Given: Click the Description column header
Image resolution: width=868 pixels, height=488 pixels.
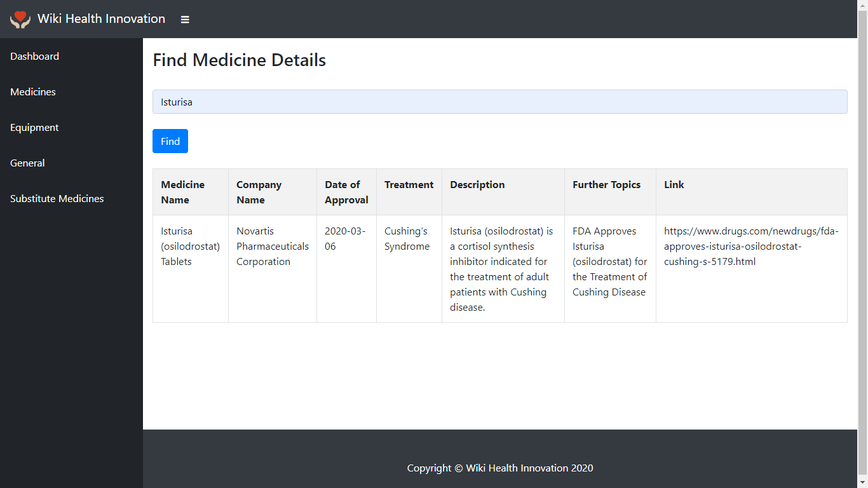Looking at the screenshot, I should (x=503, y=192).
